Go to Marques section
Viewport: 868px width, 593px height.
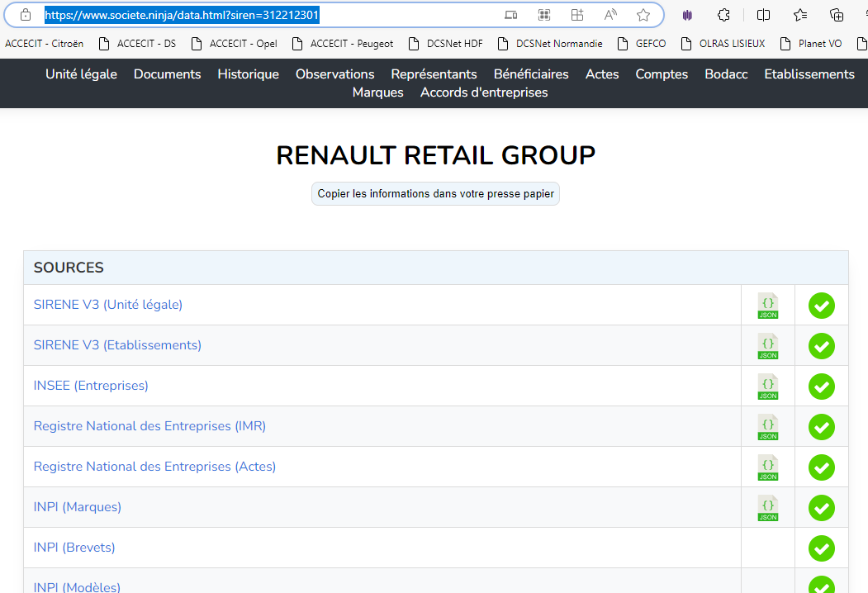tap(378, 93)
